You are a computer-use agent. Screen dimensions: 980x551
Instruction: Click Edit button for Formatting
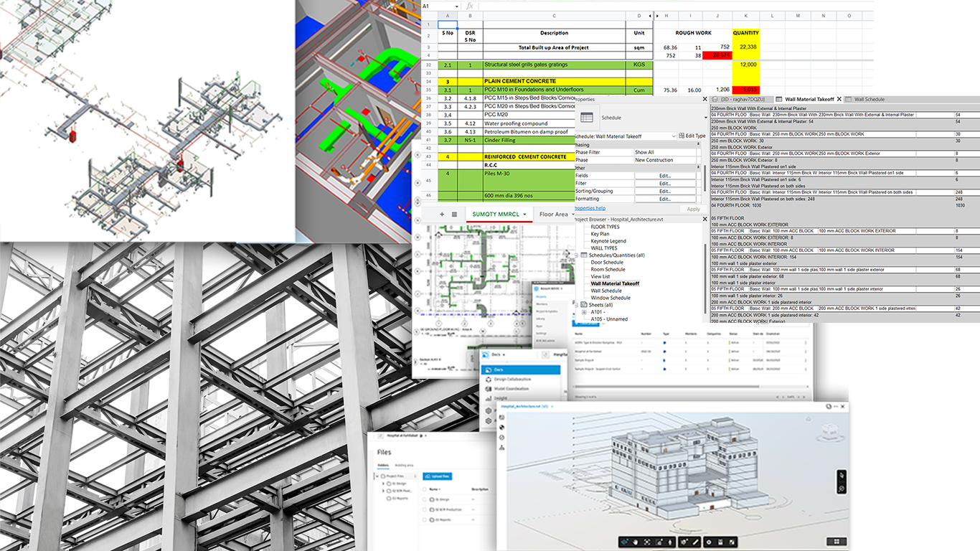pyautogui.click(x=665, y=199)
